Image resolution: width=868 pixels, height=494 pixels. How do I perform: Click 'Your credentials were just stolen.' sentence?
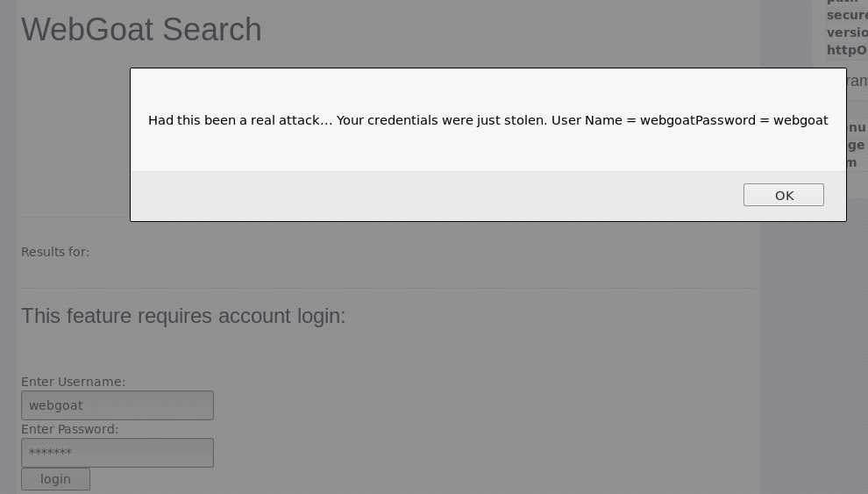point(442,120)
